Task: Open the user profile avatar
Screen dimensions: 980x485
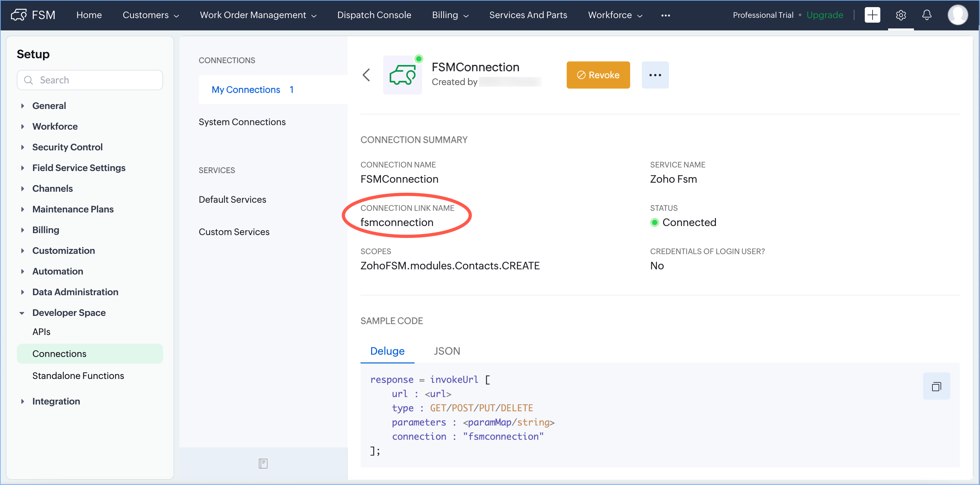Action: click(957, 15)
